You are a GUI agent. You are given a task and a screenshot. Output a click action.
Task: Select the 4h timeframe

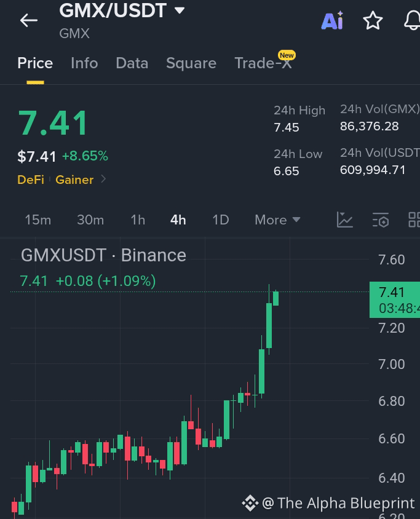tap(178, 220)
